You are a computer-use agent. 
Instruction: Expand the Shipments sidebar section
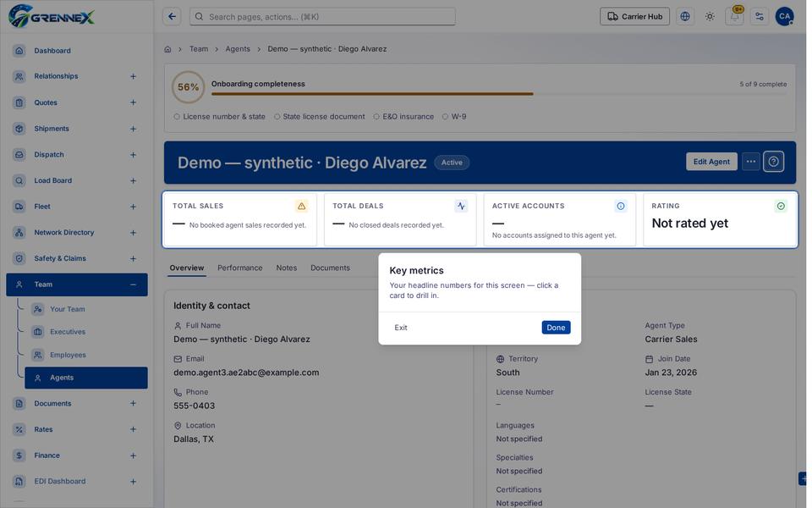pos(133,129)
